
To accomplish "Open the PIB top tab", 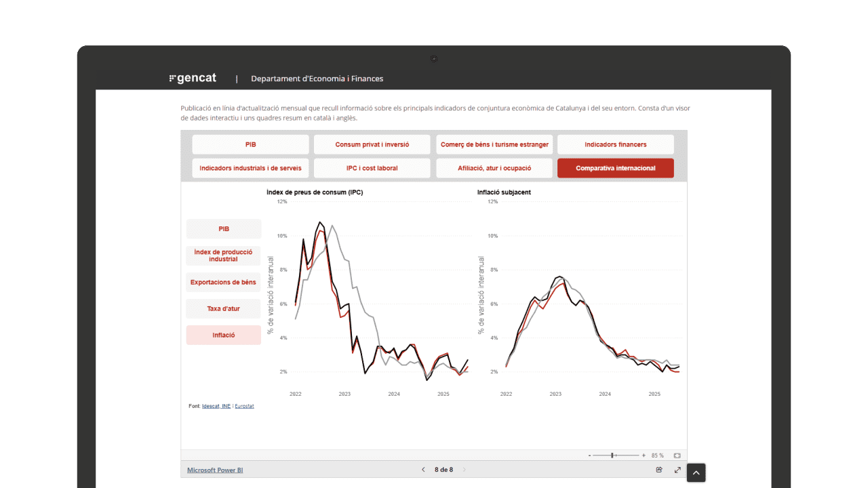I will point(250,144).
